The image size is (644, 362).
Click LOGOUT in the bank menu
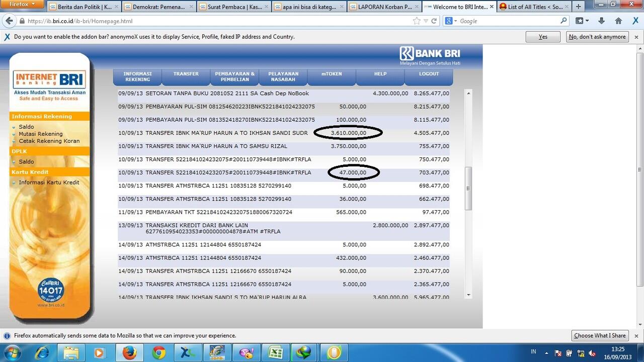pyautogui.click(x=429, y=76)
